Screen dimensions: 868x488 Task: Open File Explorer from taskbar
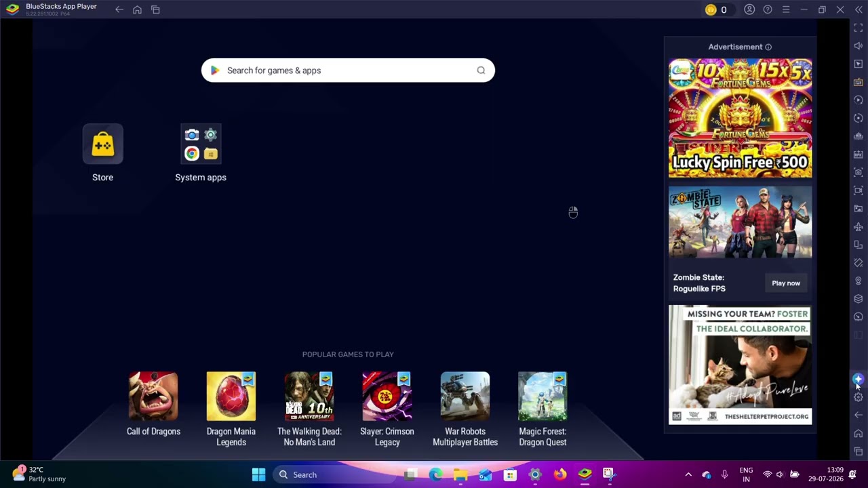(460, 474)
